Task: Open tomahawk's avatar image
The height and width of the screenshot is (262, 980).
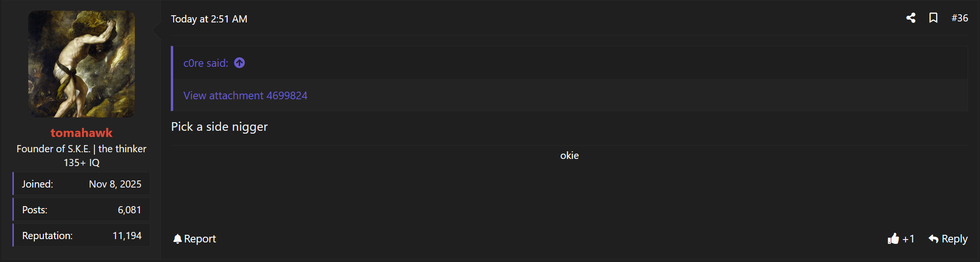Action: (82, 64)
